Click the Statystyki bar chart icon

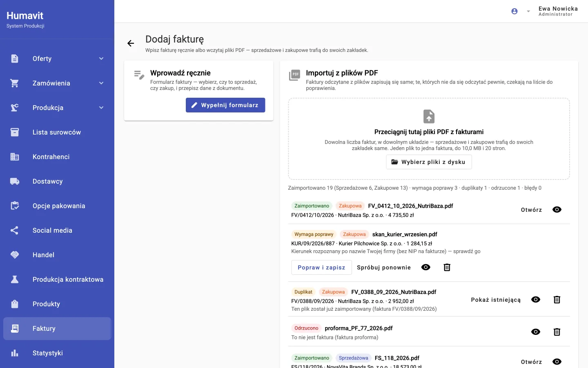[x=15, y=353]
